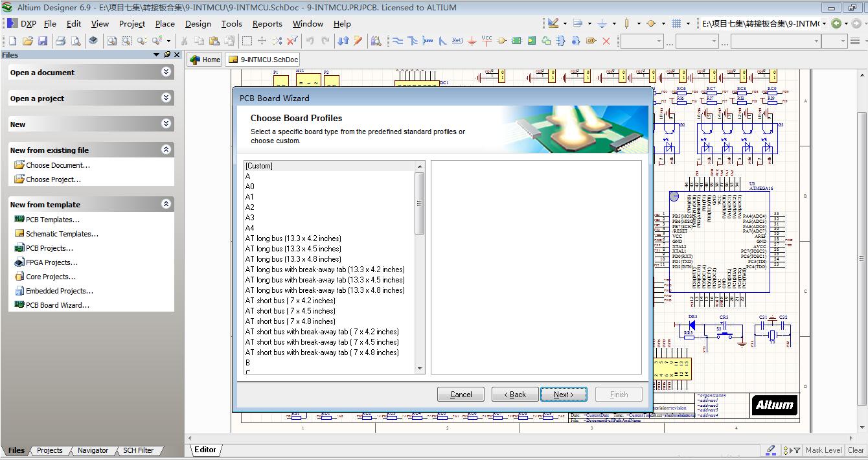Open the Design menu

tap(198, 24)
